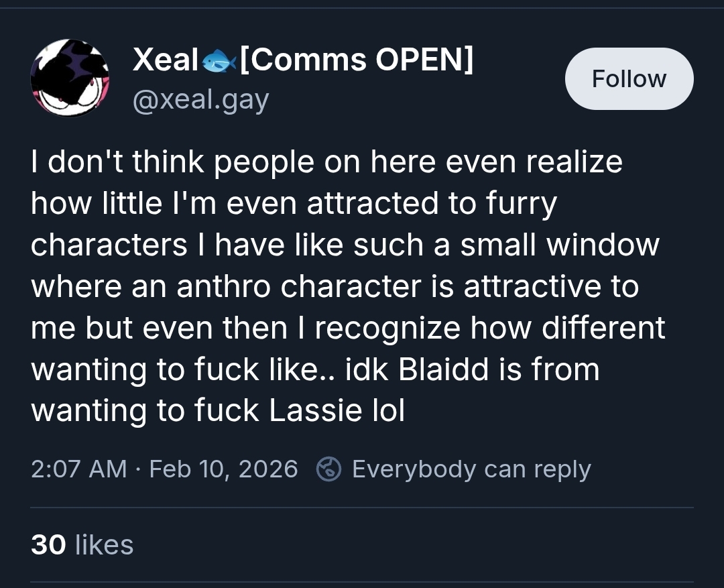Viewport: 724px width, 588px height.
Task: Open the "Everybody can reply" setting
Action: 471,469
